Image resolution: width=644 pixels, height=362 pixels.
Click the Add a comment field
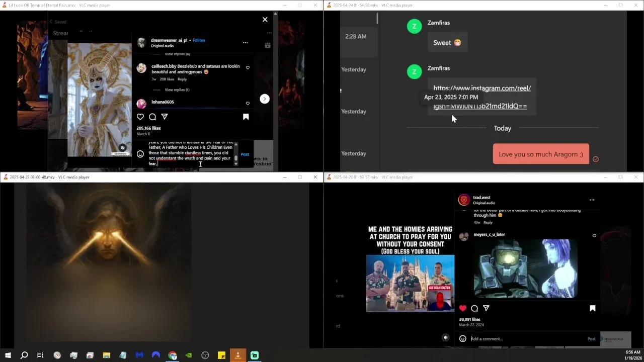pyautogui.click(x=527, y=339)
